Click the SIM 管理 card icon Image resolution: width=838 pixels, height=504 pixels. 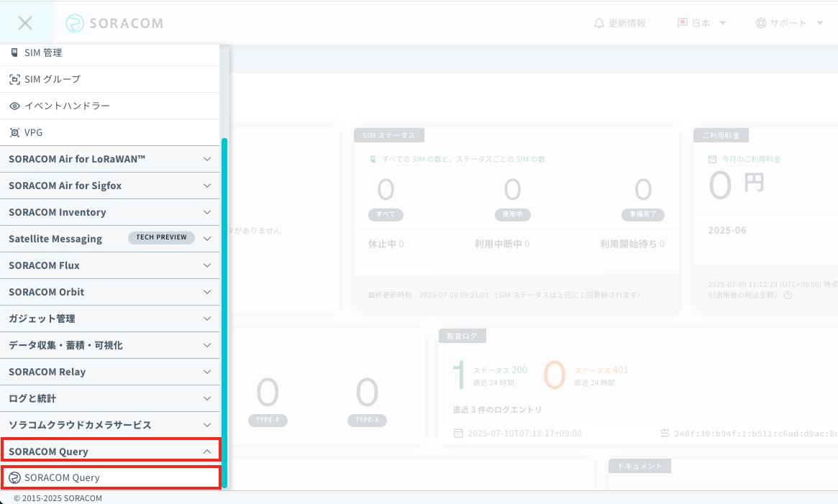14,52
